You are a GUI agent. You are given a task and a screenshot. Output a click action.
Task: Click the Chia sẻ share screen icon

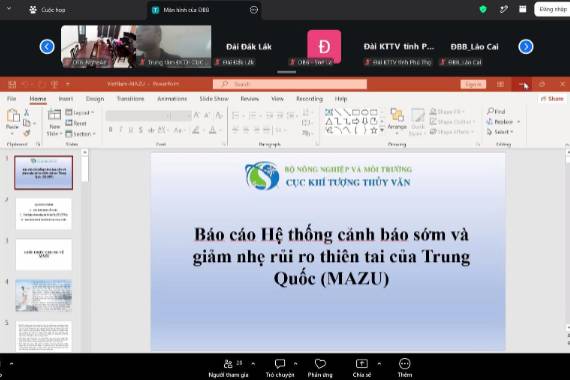361,364
